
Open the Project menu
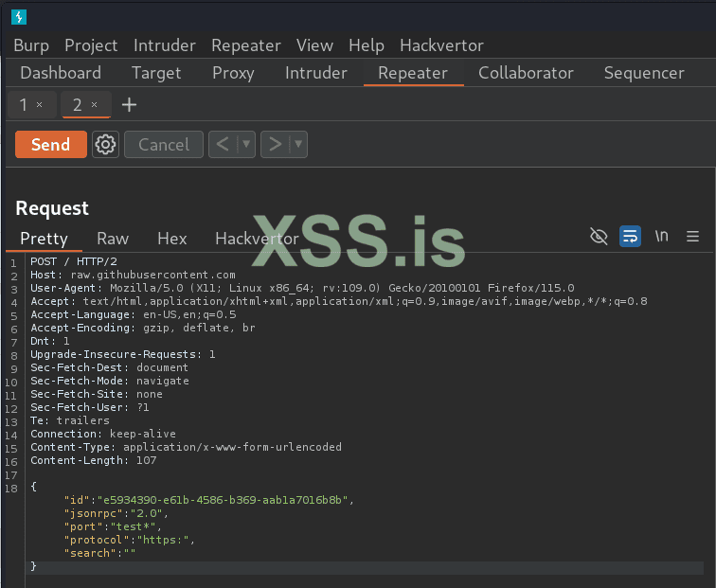91,45
